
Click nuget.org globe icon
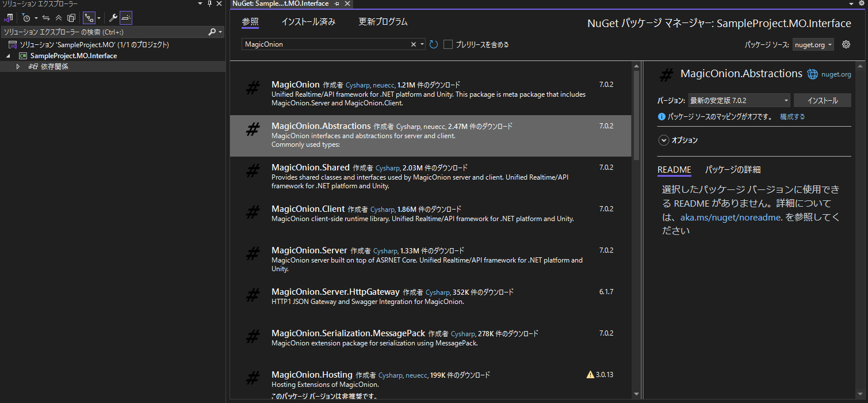click(x=812, y=74)
